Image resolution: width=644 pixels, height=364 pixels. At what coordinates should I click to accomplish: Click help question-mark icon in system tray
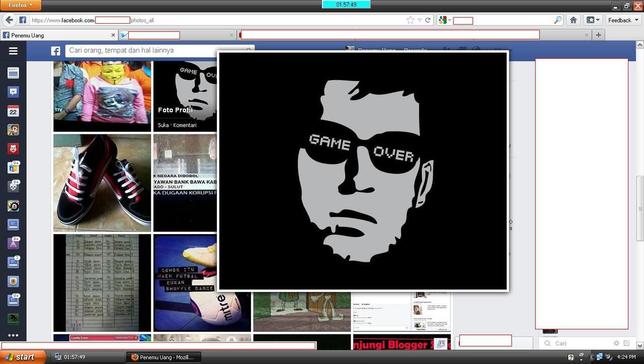[571, 357]
